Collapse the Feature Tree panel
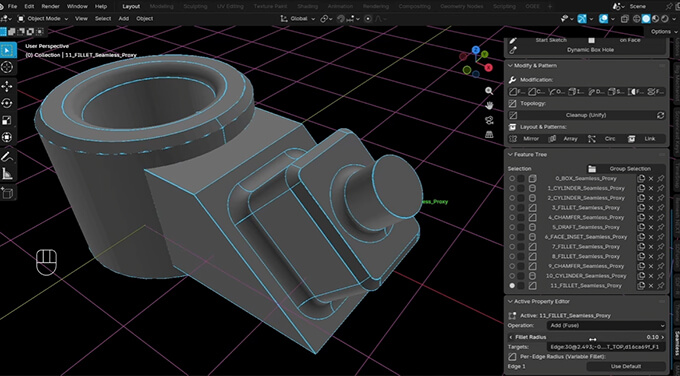 pyautogui.click(x=510, y=154)
